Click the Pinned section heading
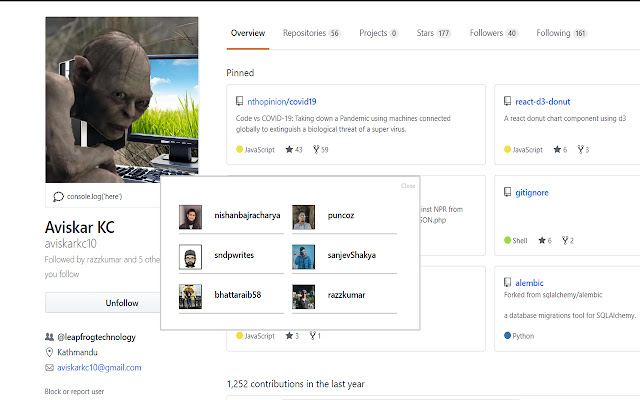The width and height of the screenshot is (640, 400). coord(240,73)
